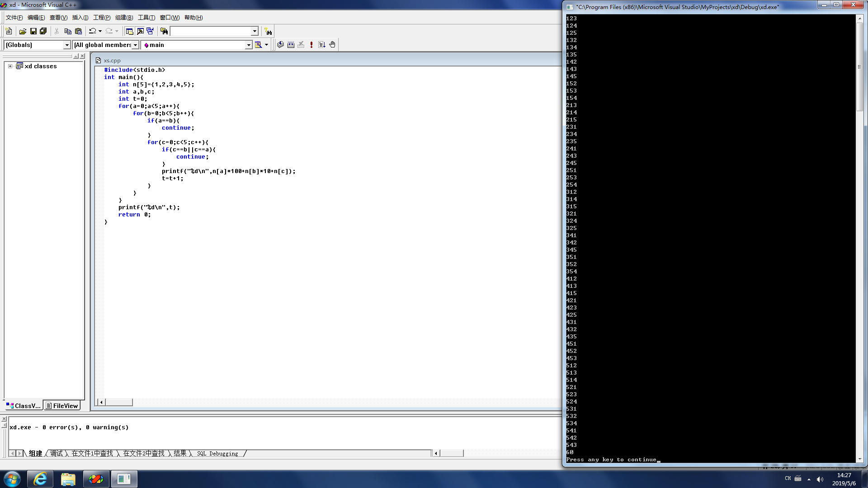Open the 组建(B) menu
868x488 pixels.
pyautogui.click(x=124, y=18)
